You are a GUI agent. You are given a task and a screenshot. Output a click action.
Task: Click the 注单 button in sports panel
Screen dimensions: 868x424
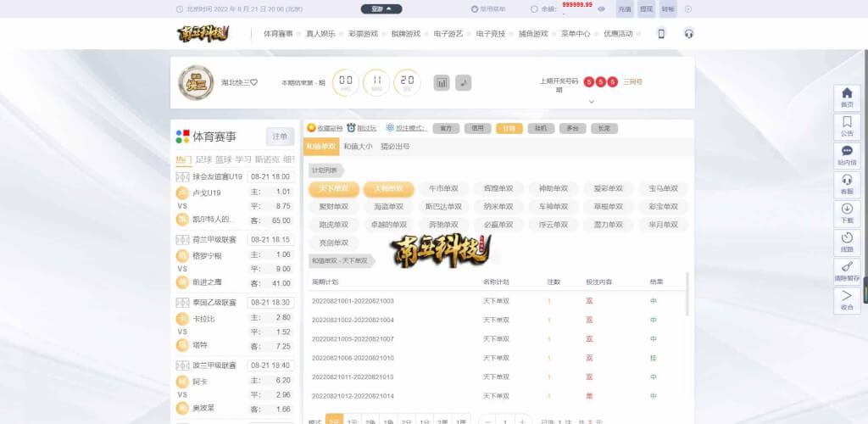280,137
